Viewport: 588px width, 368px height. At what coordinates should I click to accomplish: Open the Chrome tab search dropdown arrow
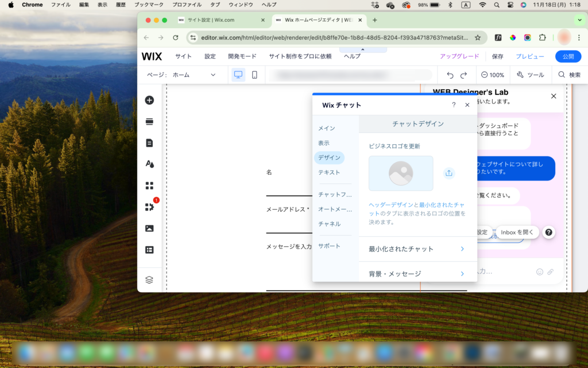tap(579, 20)
